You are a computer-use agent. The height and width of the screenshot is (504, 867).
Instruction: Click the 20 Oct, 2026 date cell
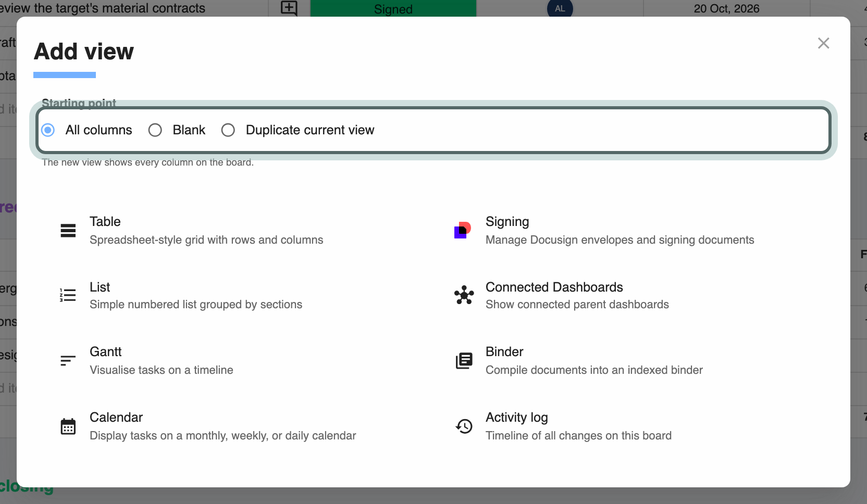(x=726, y=8)
